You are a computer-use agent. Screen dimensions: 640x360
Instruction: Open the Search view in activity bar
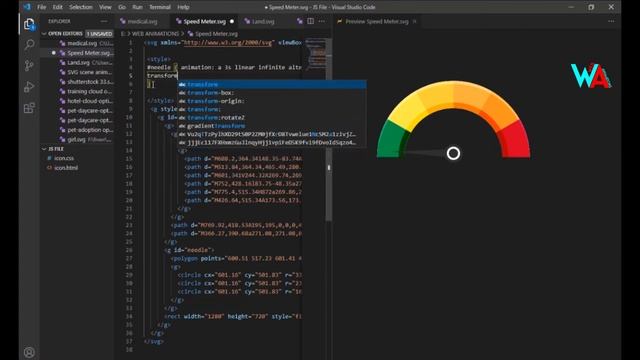pyautogui.click(x=29, y=45)
